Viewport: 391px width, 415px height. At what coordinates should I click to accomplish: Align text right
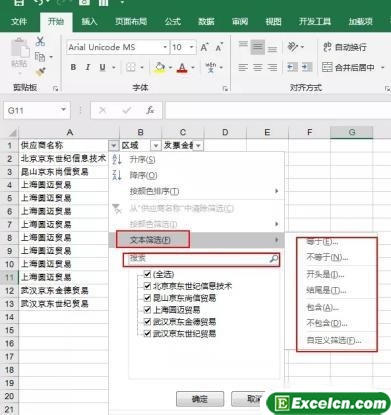[272, 68]
